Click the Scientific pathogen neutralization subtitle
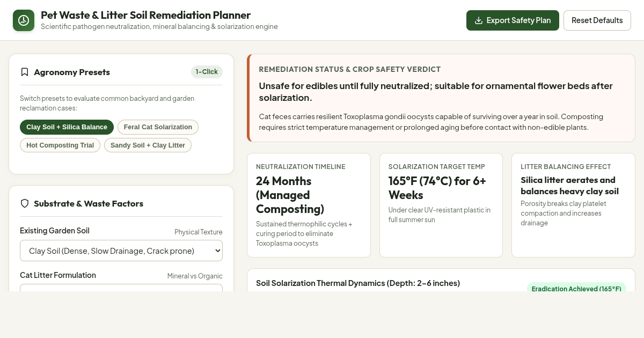This screenshot has height=338, width=644. (x=159, y=26)
